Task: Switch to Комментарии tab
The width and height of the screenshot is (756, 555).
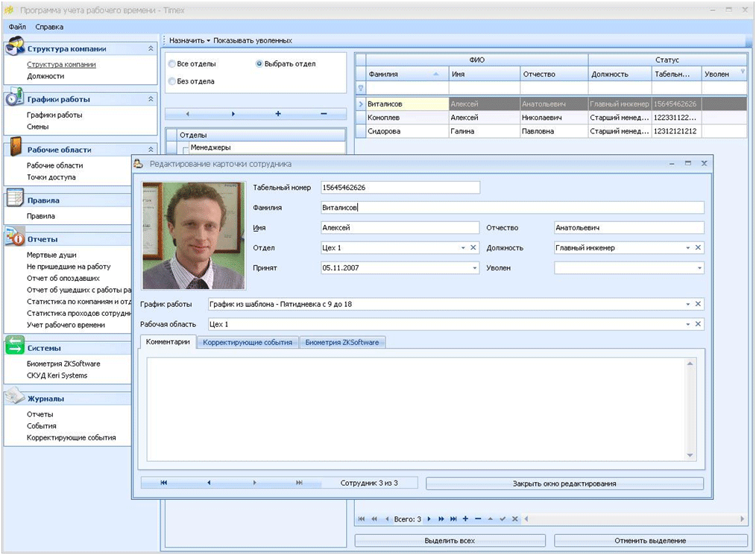Action: click(168, 342)
